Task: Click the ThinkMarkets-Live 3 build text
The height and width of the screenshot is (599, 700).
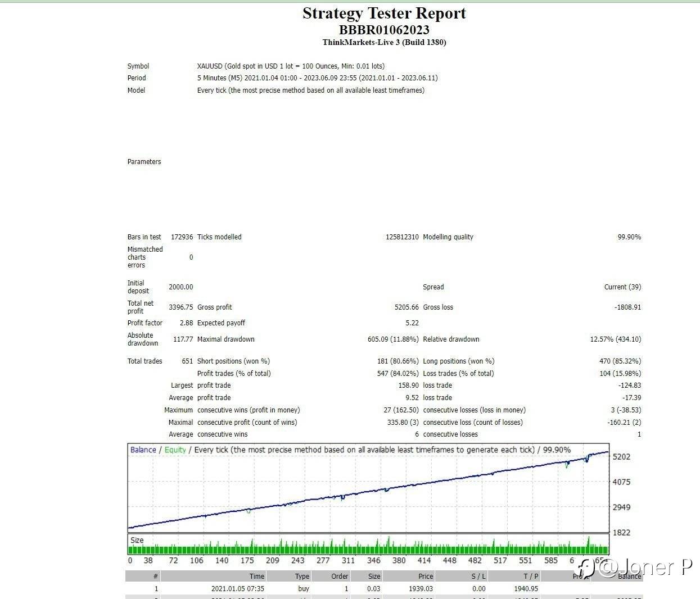Action: click(x=384, y=42)
